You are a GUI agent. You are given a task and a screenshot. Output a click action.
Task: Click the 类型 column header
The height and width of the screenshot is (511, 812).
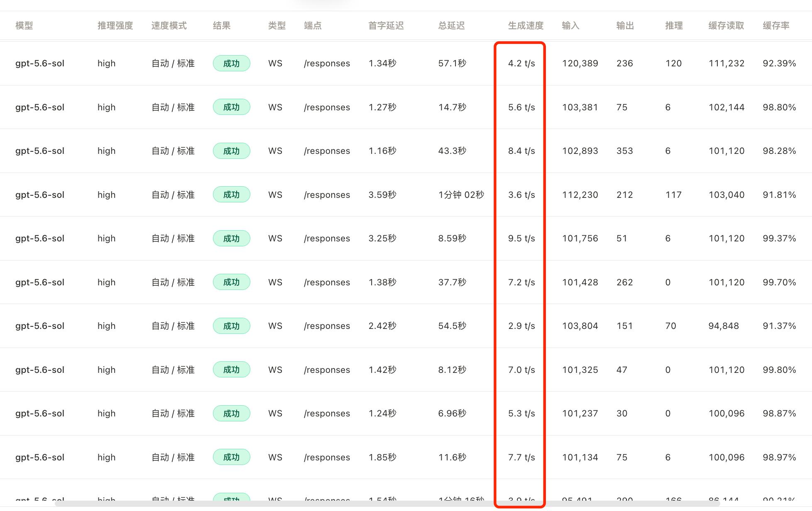coord(277,26)
